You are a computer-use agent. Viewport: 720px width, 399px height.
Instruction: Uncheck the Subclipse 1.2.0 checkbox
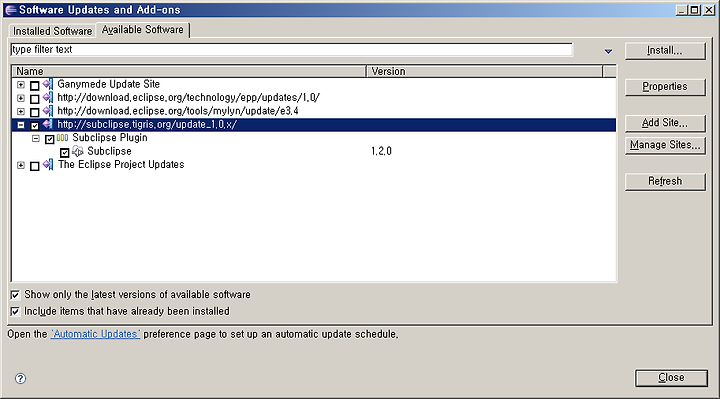point(65,152)
